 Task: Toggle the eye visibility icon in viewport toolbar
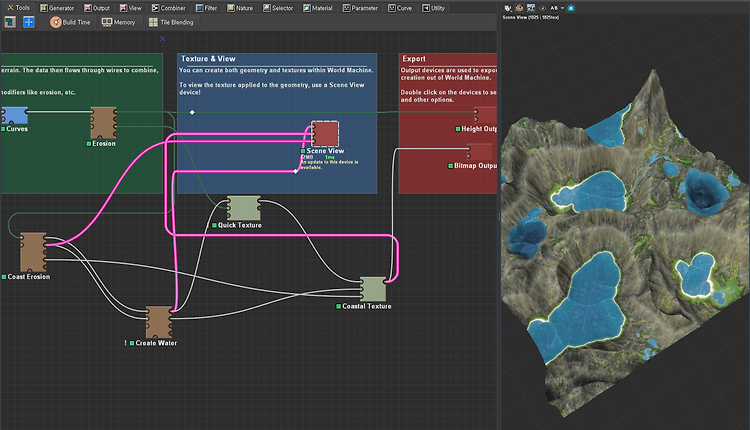542,8
